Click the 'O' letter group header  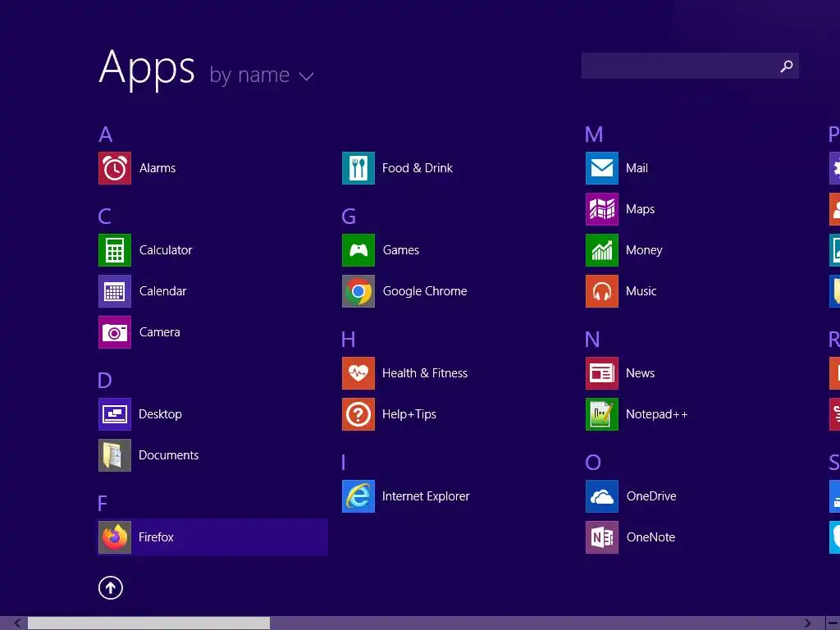click(x=593, y=463)
